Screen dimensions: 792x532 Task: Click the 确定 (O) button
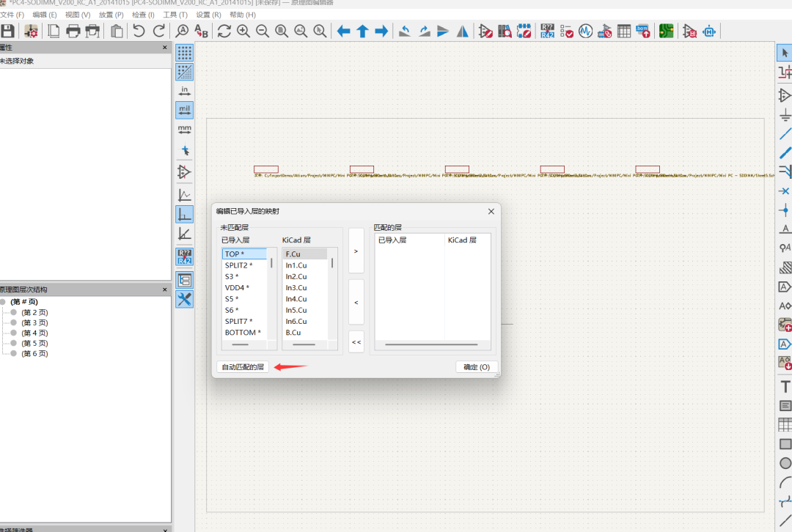477,367
